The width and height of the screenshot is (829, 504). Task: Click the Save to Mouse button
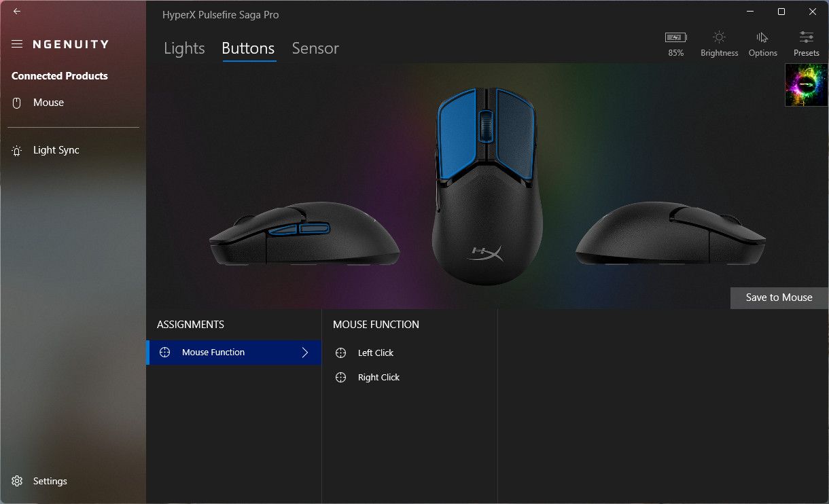click(x=779, y=298)
